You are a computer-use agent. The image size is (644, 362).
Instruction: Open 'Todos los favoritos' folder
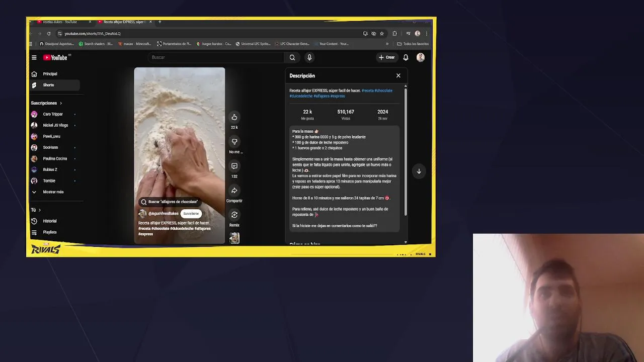pos(413,44)
